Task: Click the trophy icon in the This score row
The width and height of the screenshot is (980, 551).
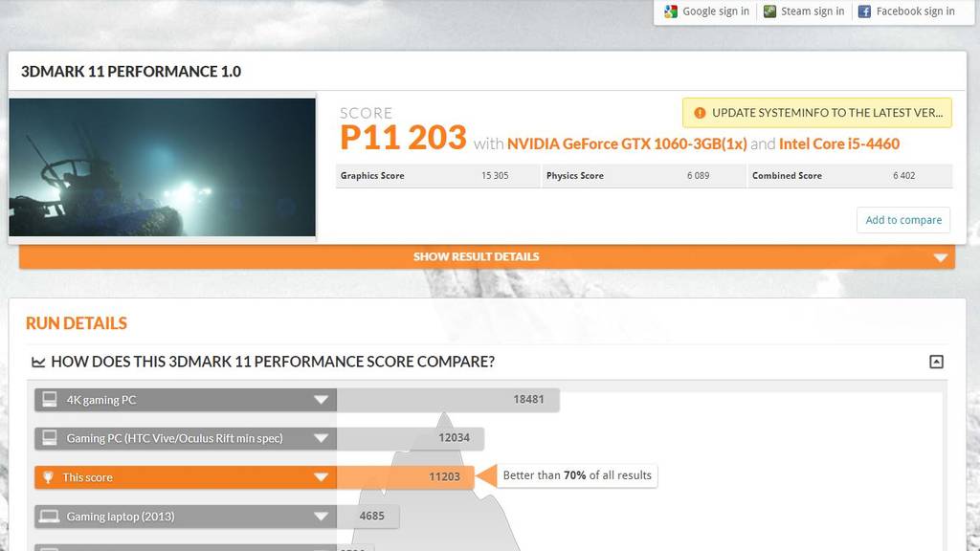Action: (x=48, y=477)
